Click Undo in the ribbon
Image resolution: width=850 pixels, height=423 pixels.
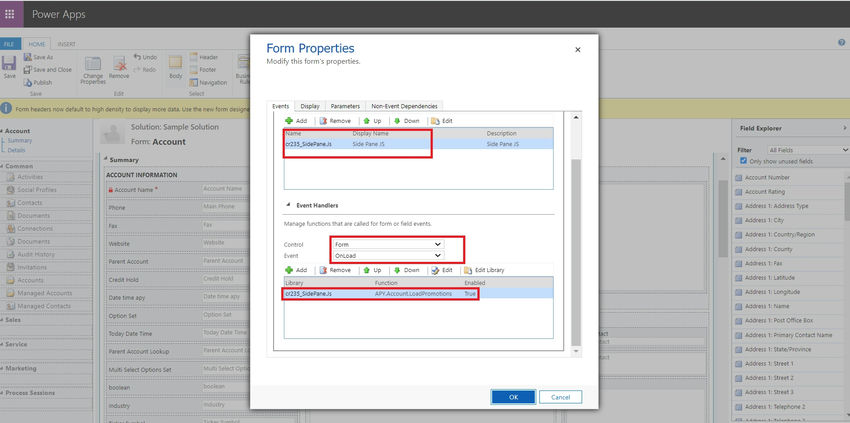(145, 57)
